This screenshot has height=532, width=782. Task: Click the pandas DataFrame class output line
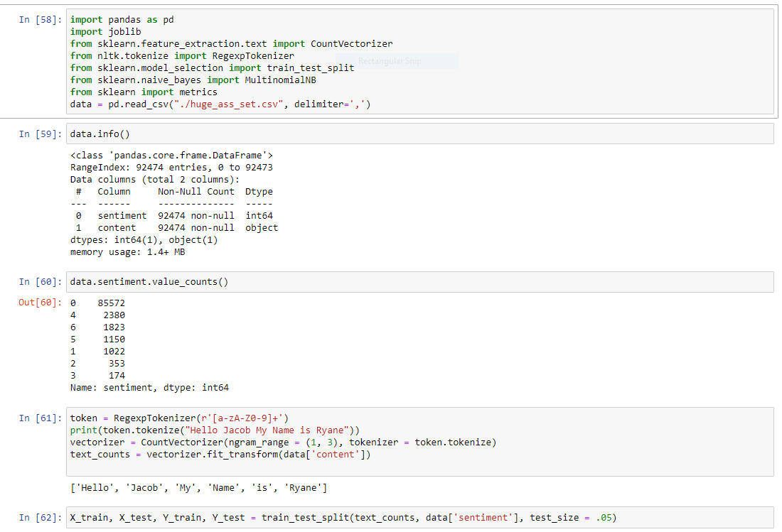pos(171,156)
